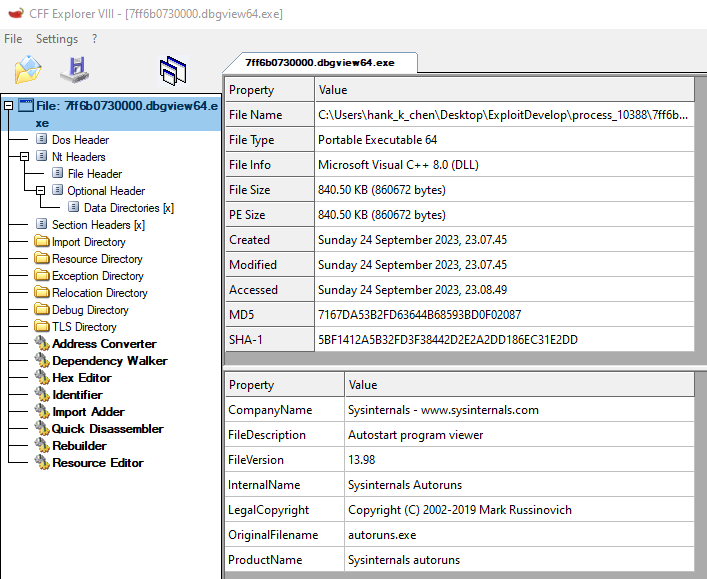Open the Settings menu

(x=57, y=39)
